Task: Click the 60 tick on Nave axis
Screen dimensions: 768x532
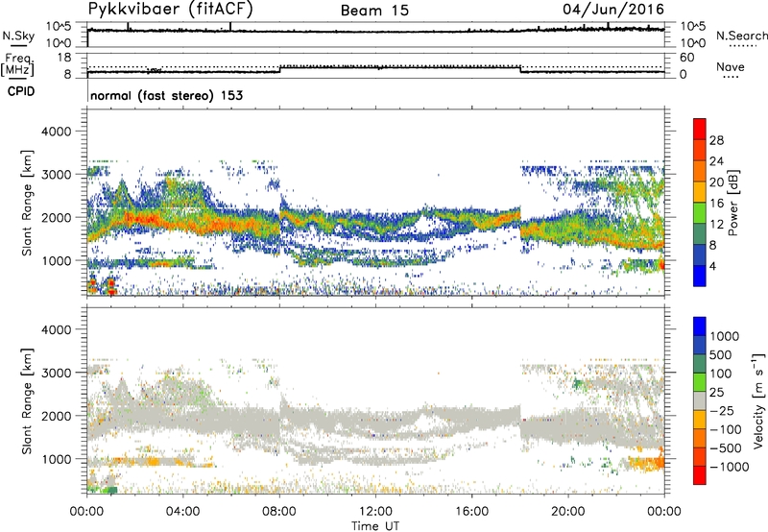Action: point(687,58)
